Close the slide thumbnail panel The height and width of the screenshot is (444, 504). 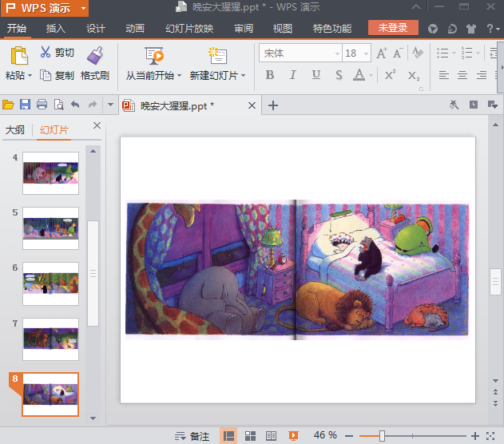coord(97,125)
